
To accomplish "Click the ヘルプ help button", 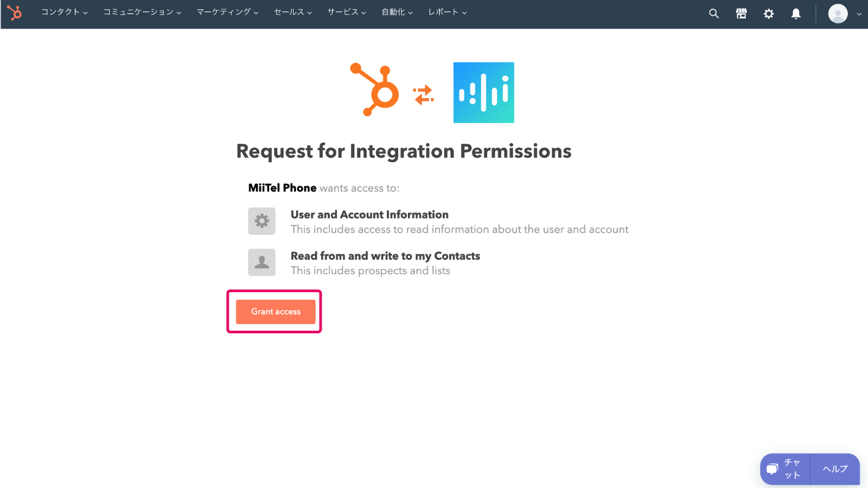I will [835, 469].
